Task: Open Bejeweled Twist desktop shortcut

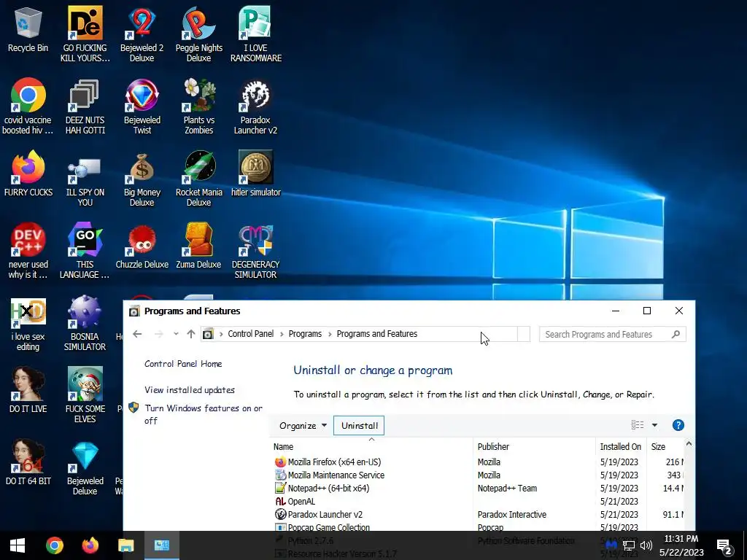Action: click(x=142, y=106)
